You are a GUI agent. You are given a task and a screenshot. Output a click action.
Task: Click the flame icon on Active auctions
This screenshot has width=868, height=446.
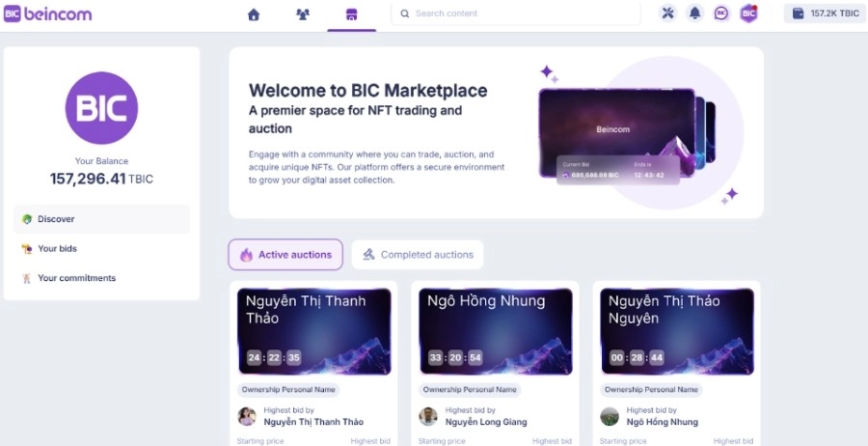(x=246, y=255)
